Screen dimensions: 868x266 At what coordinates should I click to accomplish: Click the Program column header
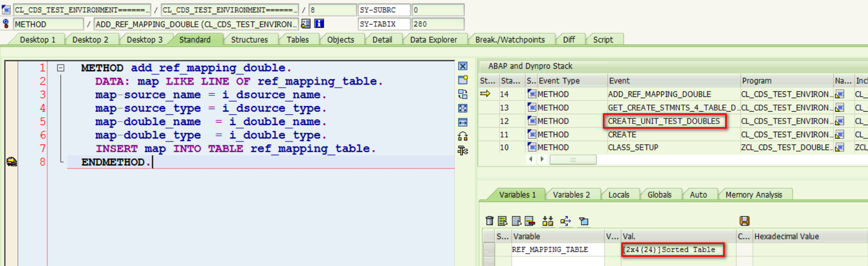[x=787, y=80]
